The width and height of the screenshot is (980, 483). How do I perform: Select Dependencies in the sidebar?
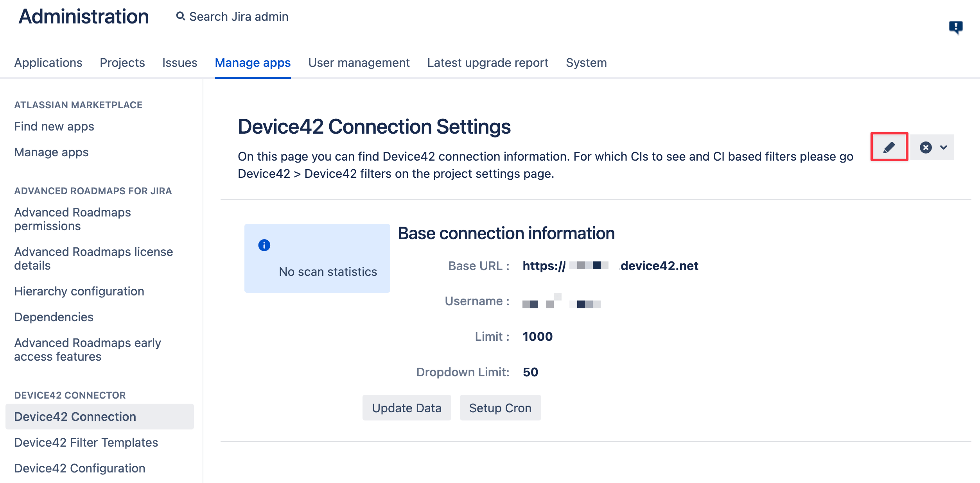tap(54, 317)
